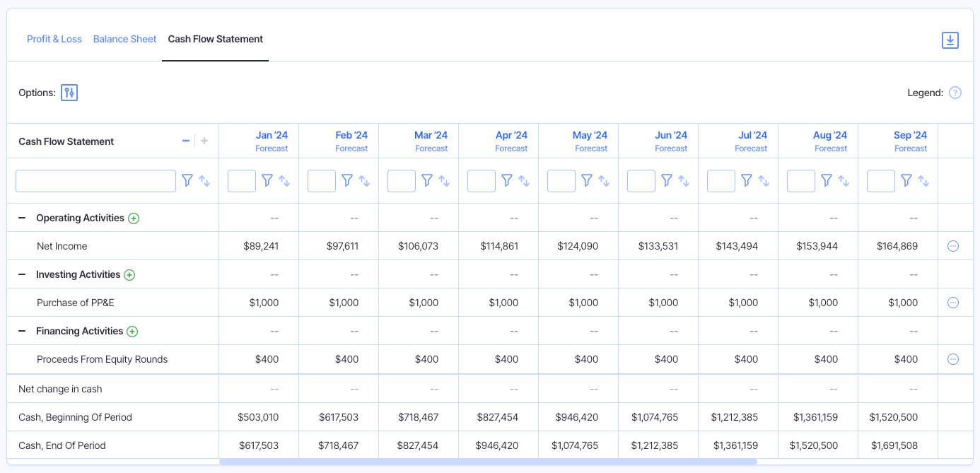Open actions for Proceeds From Equity Rounds
980x473 pixels.
click(x=953, y=358)
